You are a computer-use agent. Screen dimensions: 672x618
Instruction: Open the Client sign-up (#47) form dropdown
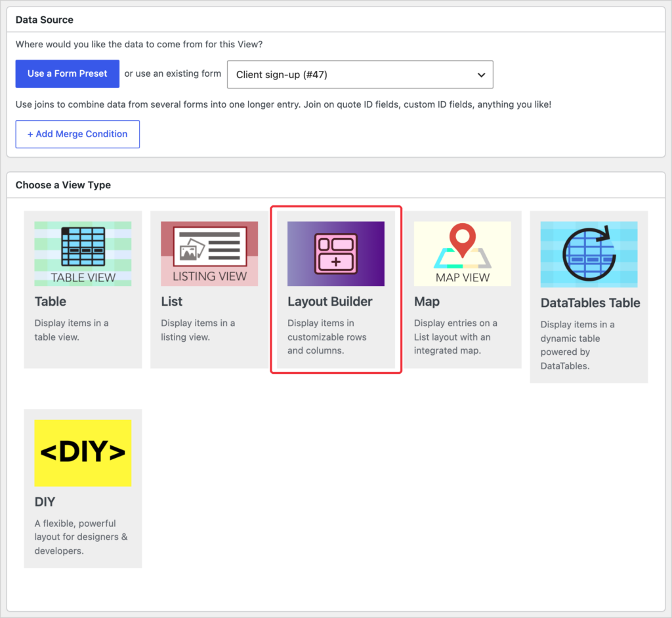click(x=360, y=75)
